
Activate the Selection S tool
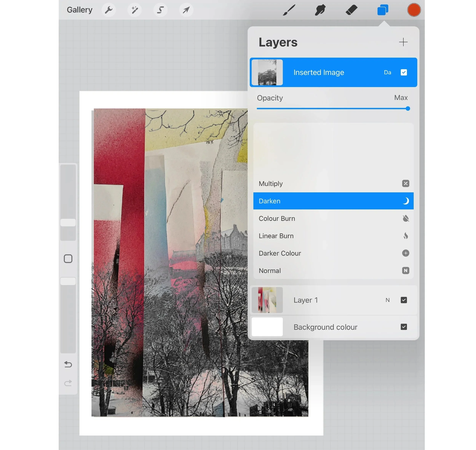tap(160, 10)
